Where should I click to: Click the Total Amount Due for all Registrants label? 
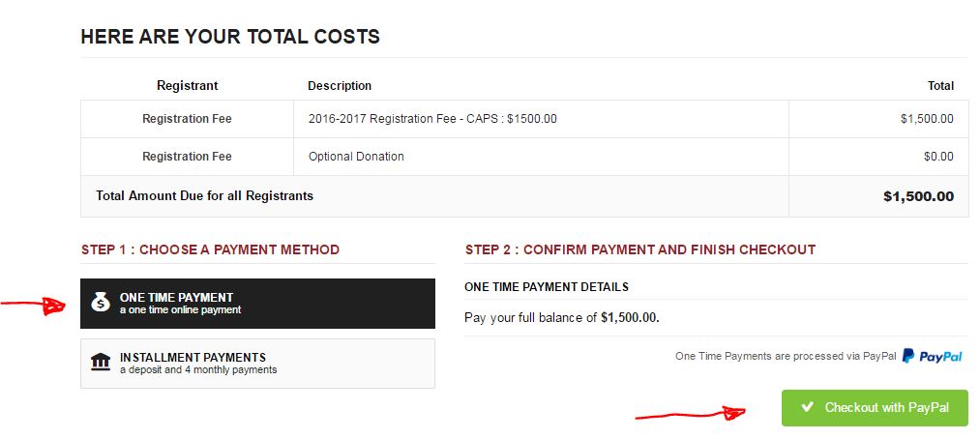click(x=204, y=195)
